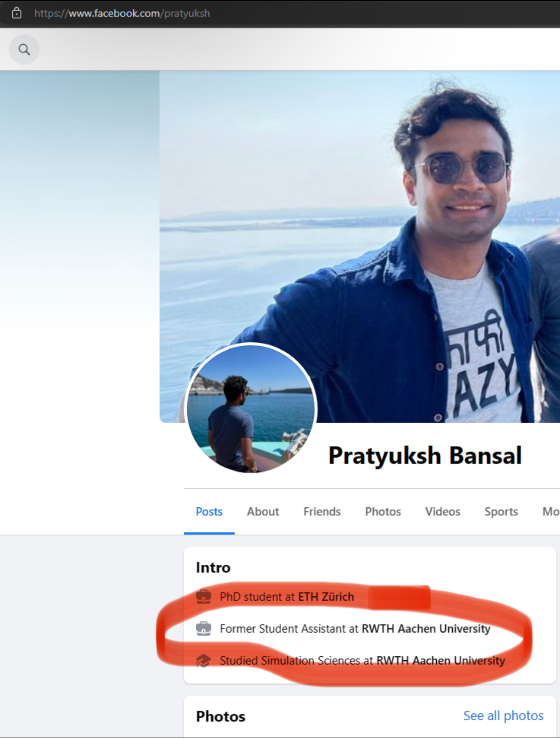
Task: Open the Photos tab
Action: click(383, 512)
